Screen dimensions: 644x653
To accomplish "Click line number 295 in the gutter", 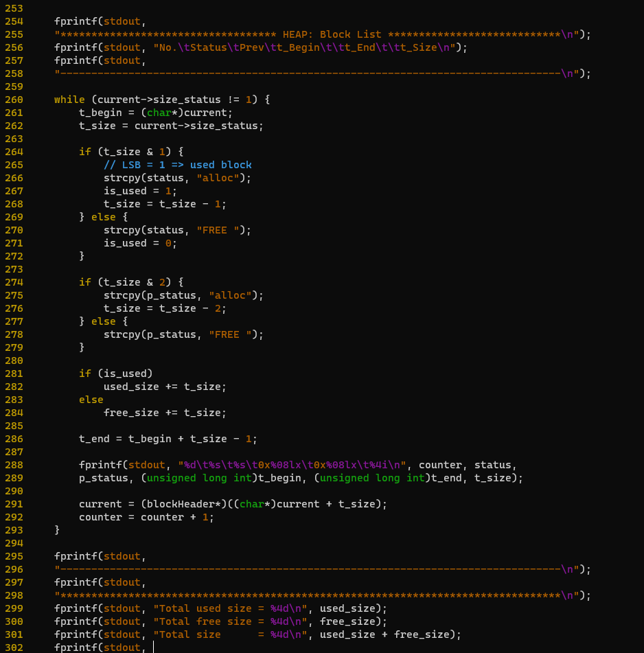I will 13,555.
